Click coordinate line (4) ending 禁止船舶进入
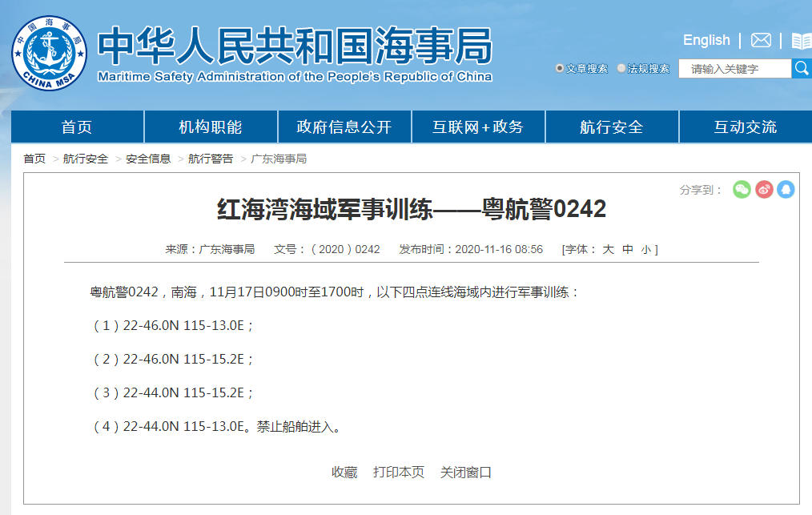Screen dimensions: 812x515 pyautogui.click(x=216, y=426)
